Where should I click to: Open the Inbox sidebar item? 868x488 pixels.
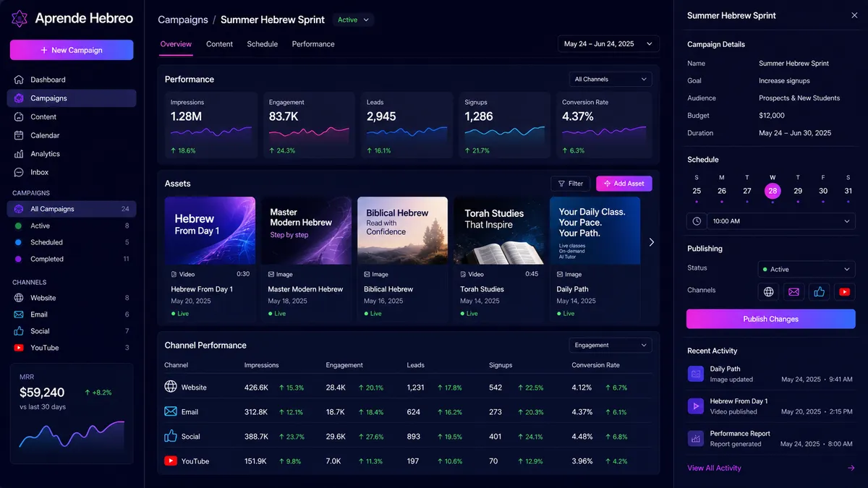click(72, 172)
